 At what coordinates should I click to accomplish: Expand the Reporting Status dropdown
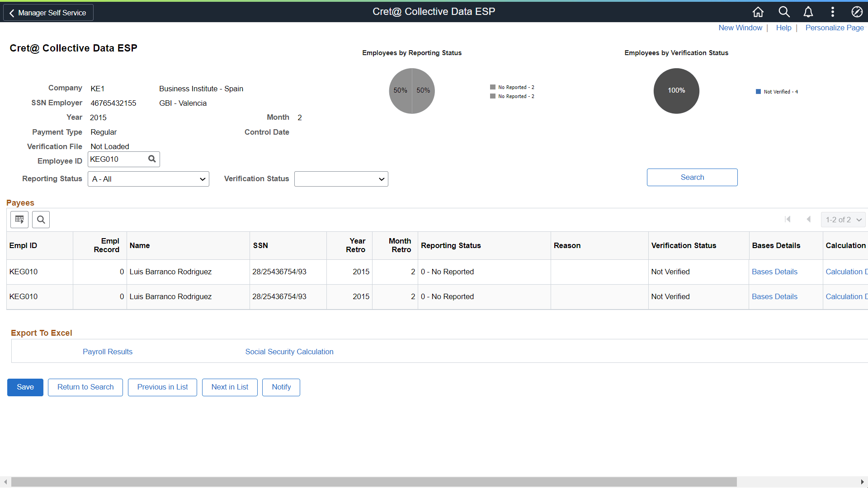pos(148,179)
